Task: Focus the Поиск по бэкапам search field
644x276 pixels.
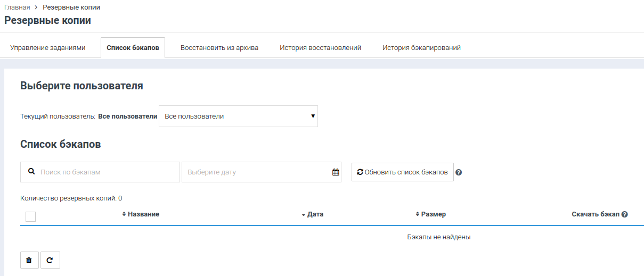Action: (107, 172)
